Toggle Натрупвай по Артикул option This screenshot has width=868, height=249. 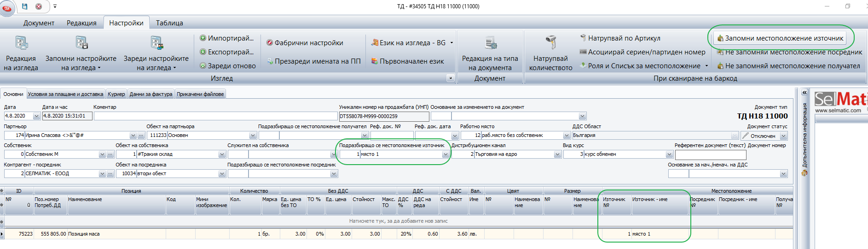pos(620,38)
